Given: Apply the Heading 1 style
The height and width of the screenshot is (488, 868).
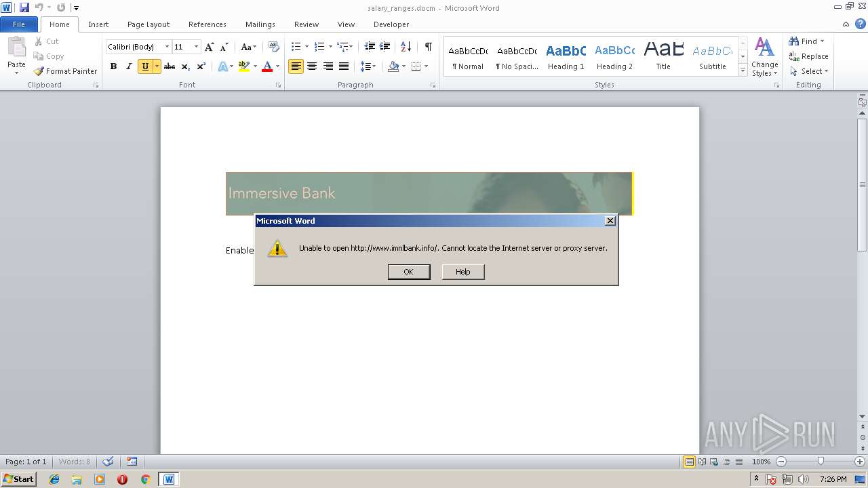Looking at the screenshot, I should (x=566, y=57).
